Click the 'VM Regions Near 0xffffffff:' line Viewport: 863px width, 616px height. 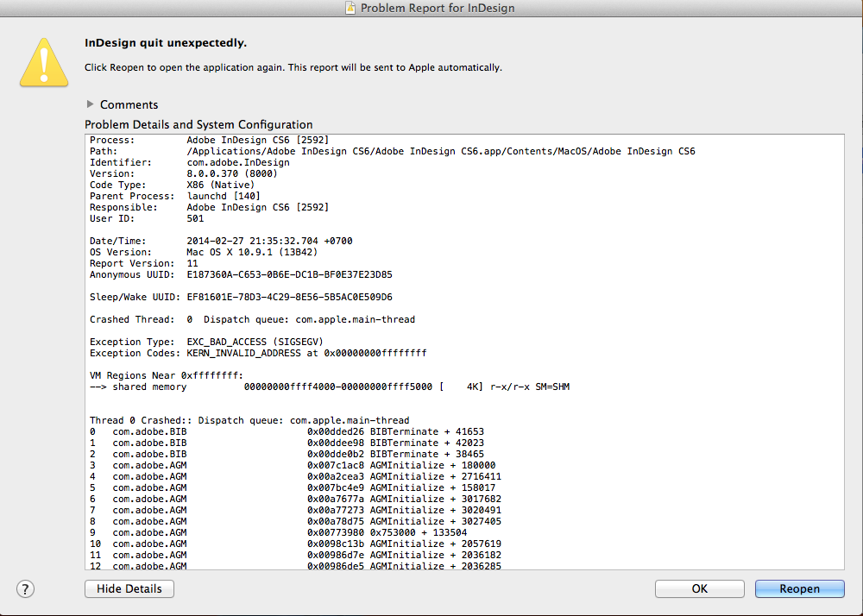click(167, 375)
